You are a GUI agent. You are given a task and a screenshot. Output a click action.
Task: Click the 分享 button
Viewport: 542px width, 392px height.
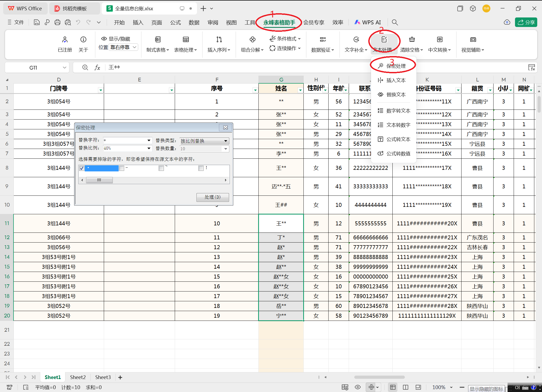(526, 22)
